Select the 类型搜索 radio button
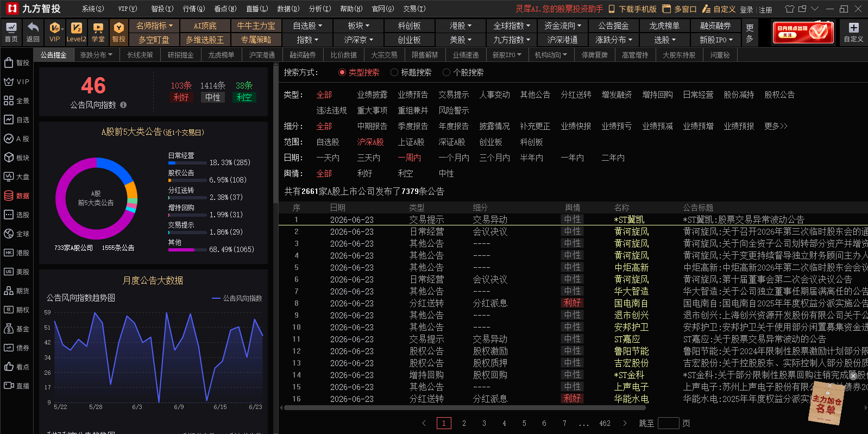 pyautogui.click(x=342, y=72)
